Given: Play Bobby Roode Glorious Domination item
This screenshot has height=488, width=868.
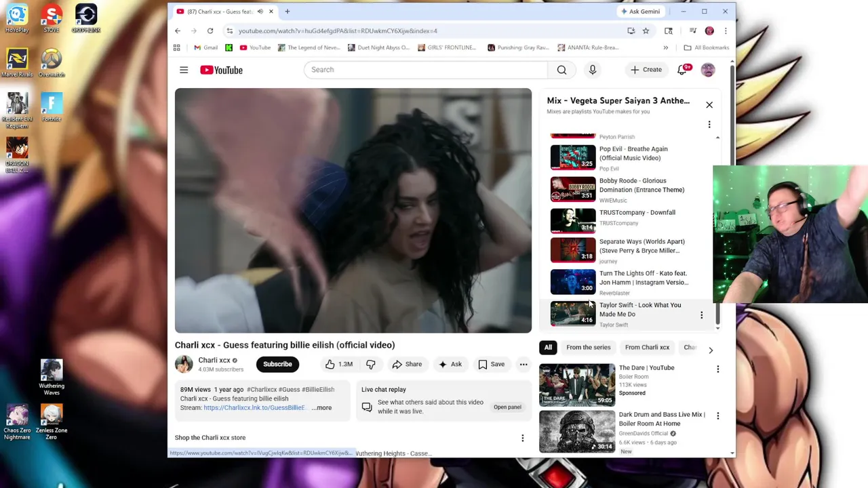Looking at the screenshot, I should [624, 189].
